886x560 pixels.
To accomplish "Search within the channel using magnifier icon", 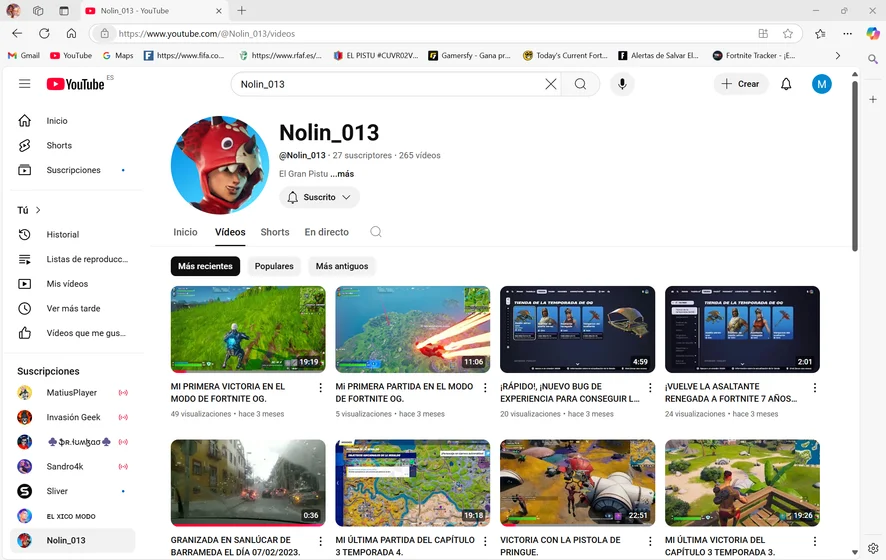I will [376, 232].
